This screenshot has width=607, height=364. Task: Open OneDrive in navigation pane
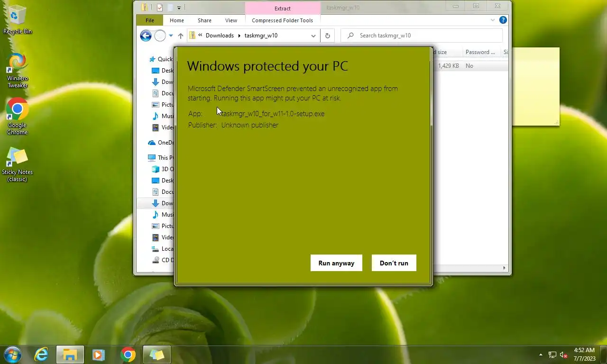coord(161,143)
